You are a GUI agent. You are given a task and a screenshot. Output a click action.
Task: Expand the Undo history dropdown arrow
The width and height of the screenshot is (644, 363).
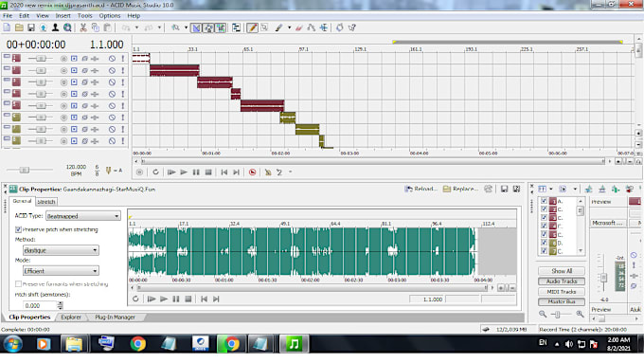136,27
